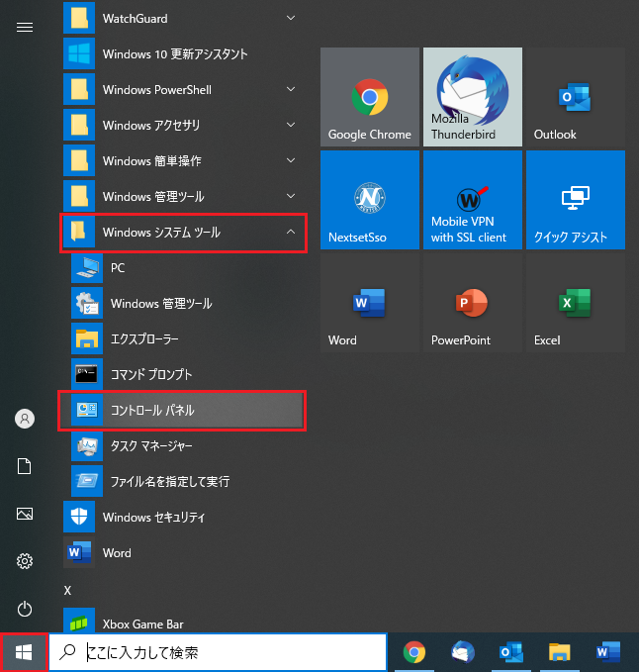This screenshot has width=639, height=672.
Task: Click the power button in the sidebar
Action: point(25,609)
